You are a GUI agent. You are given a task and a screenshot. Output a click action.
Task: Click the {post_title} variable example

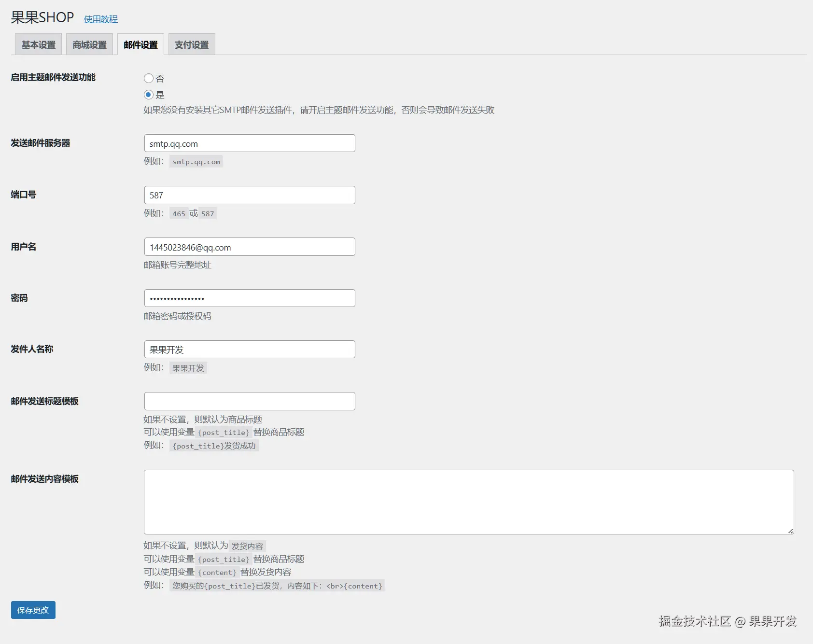223,432
